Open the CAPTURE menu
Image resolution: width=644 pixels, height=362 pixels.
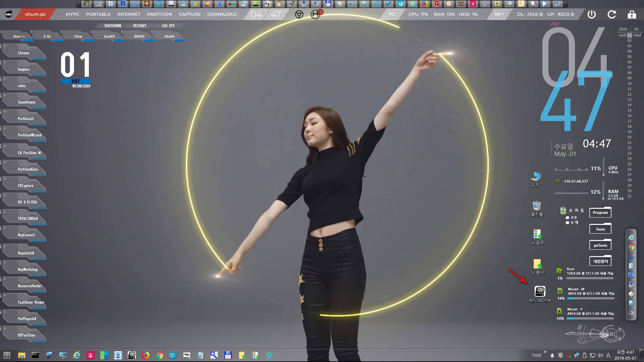(190, 14)
